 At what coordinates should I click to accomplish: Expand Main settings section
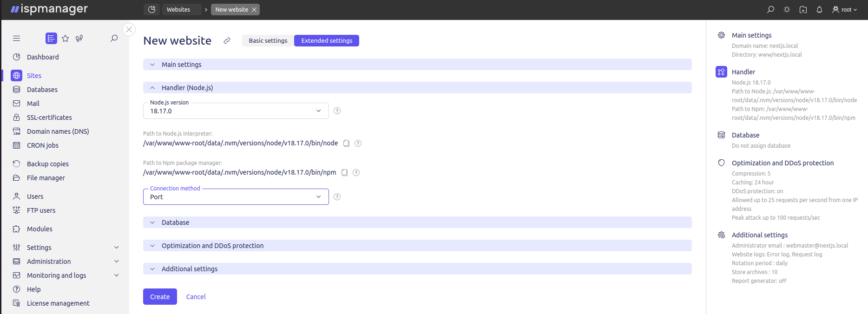click(x=417, y=65)
